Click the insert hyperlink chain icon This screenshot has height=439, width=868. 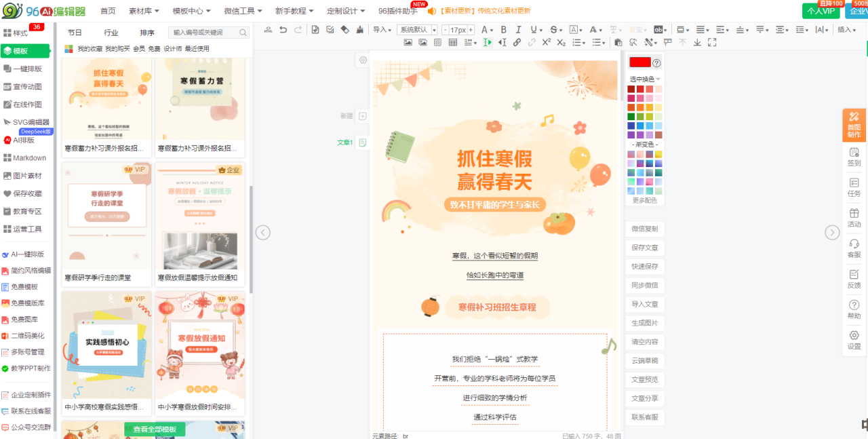pos(517,42)
